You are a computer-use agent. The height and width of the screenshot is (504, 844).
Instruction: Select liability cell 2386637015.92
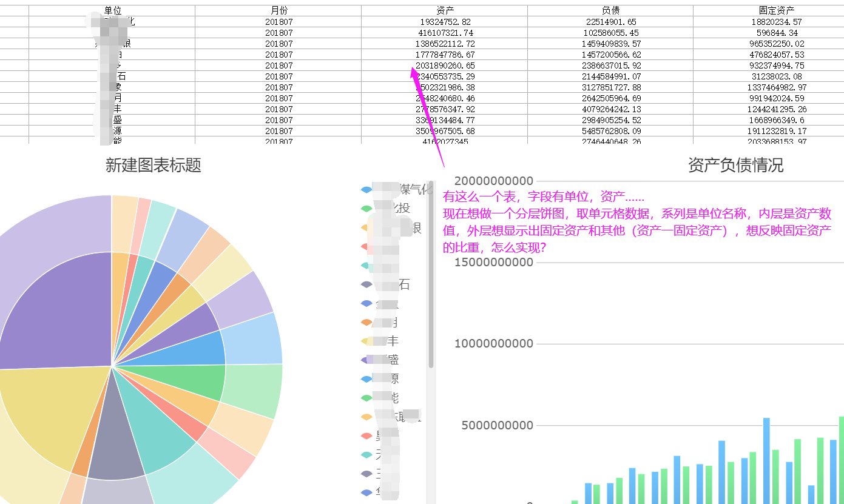tap(610, 66)
